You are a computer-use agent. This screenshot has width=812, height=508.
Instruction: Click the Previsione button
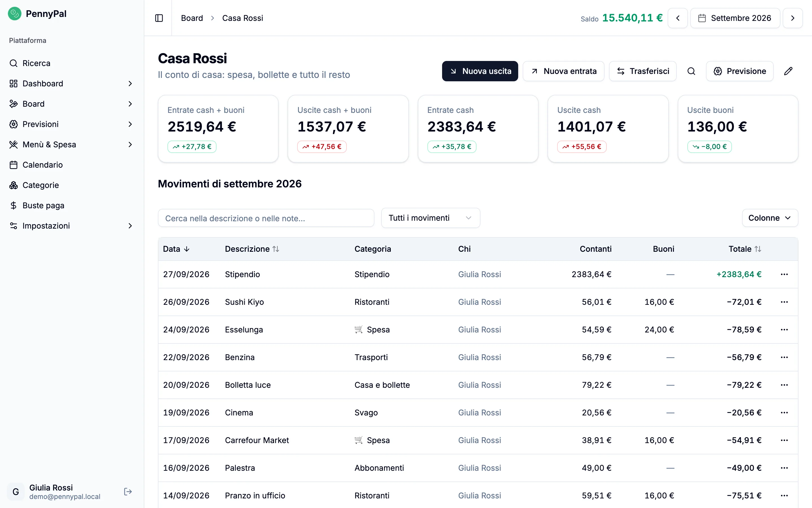click(x=740, y=71)
